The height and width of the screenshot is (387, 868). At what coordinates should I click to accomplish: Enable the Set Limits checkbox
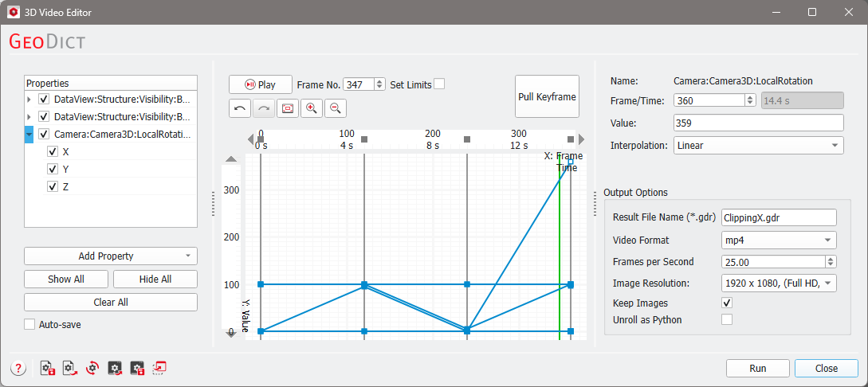coord(439,84)
